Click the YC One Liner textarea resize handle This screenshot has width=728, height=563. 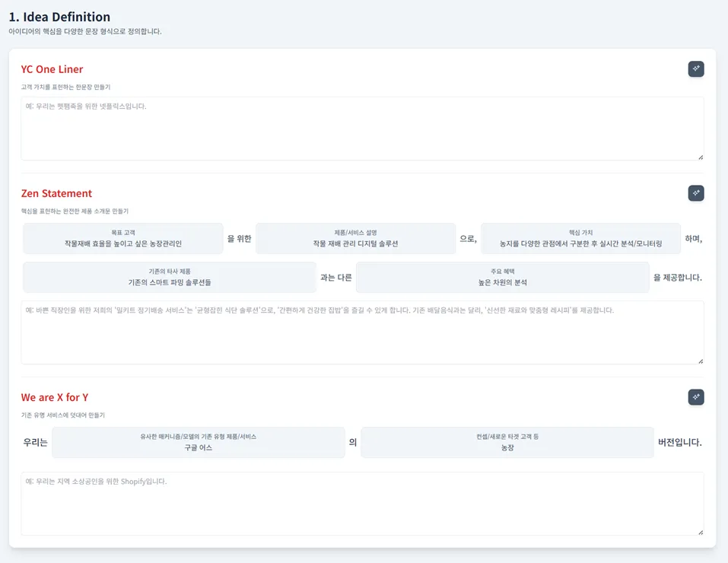click(700, 157)
